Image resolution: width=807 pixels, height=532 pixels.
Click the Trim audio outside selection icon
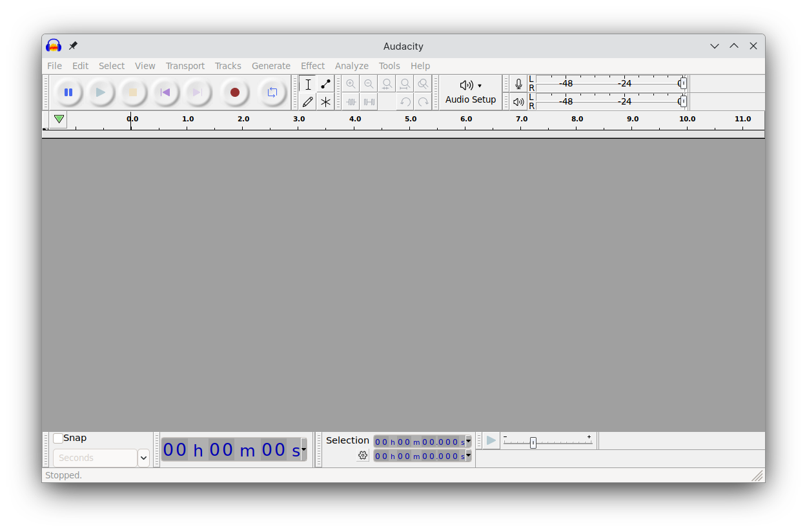[352, 101]
